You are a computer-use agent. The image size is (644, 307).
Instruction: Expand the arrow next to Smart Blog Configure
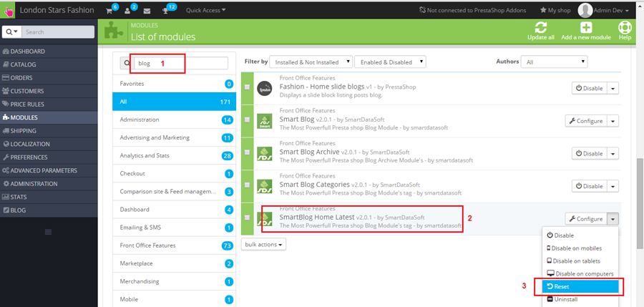(x=613, y=121)
